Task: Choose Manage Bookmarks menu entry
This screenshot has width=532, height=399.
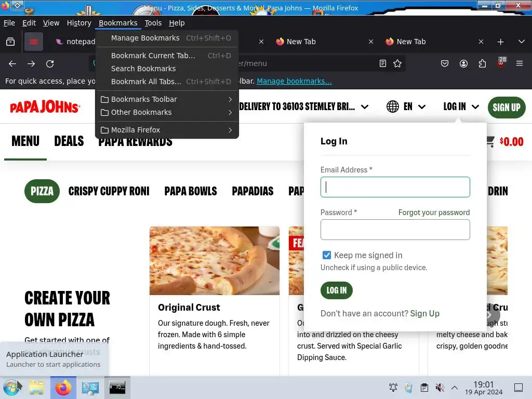Action: coord(167,38)
